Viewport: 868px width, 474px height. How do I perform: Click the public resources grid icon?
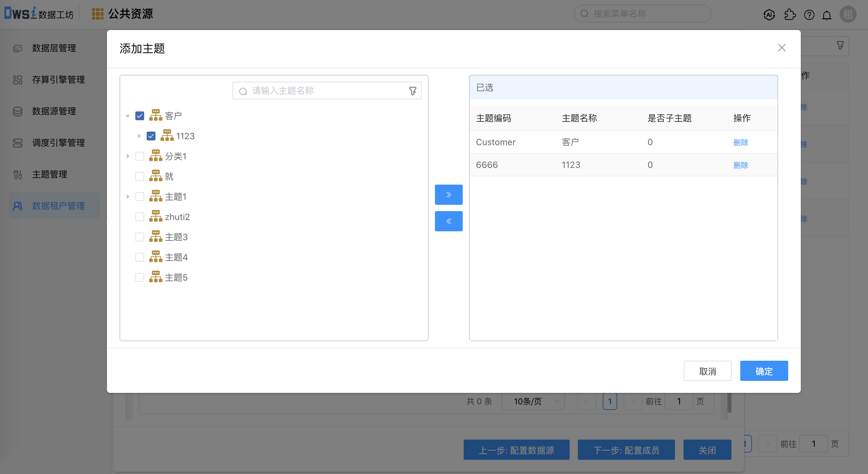(97, 14)
